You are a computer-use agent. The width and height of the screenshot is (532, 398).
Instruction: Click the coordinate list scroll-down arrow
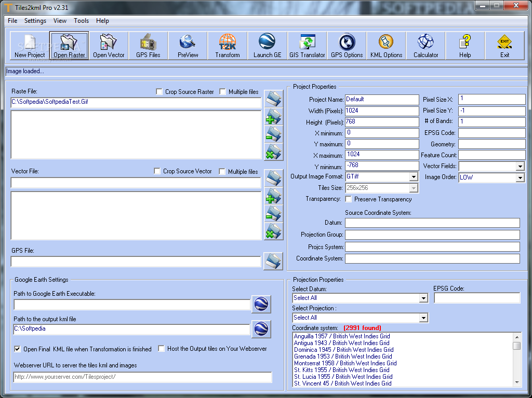point(517,382)
